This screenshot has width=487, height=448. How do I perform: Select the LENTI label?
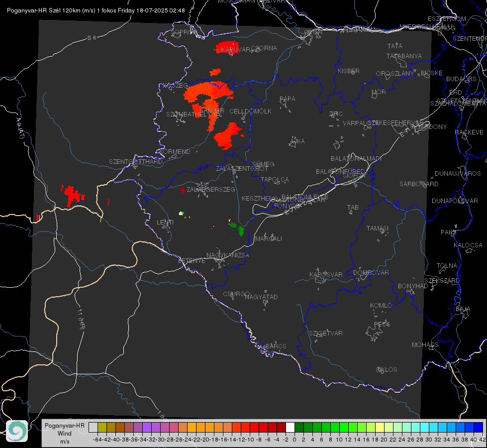coord(165,223)
